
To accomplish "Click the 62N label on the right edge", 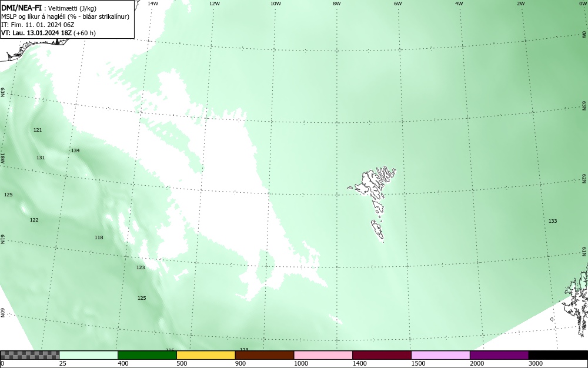I will pos(584,178).
